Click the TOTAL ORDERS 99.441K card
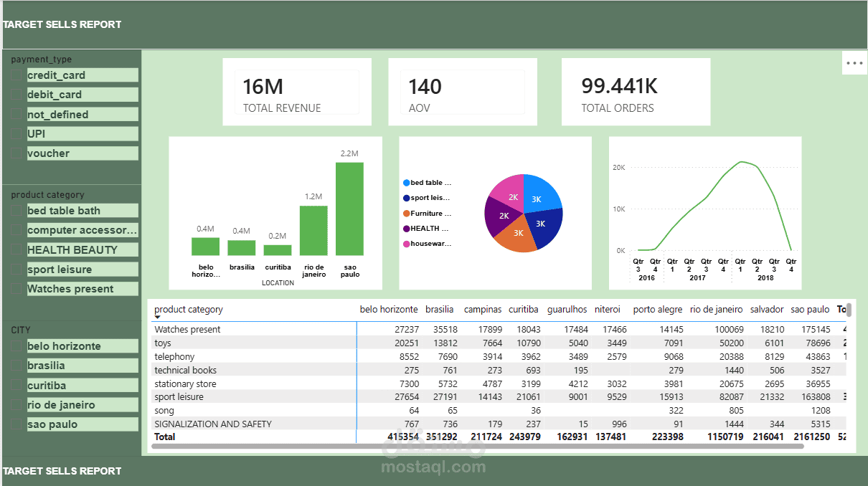The width and height of the screenshot is (868, 486). (x=636, y=92)
